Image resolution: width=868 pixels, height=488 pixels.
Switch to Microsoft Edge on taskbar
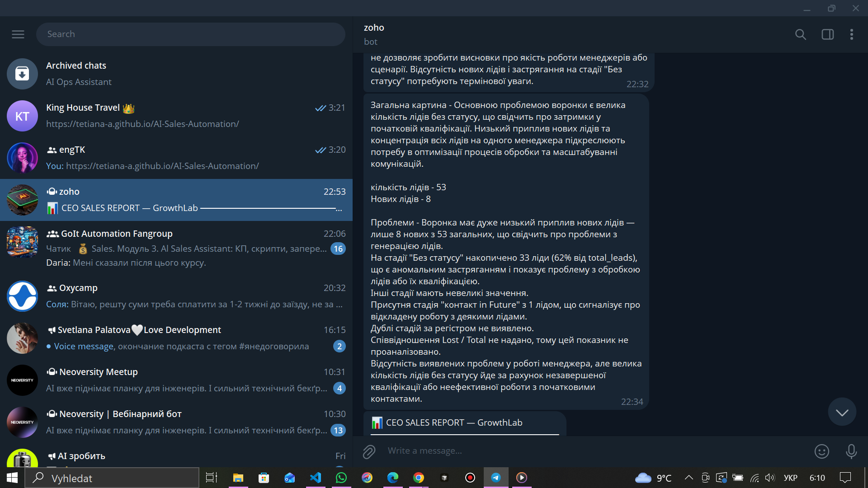point(393,478)
